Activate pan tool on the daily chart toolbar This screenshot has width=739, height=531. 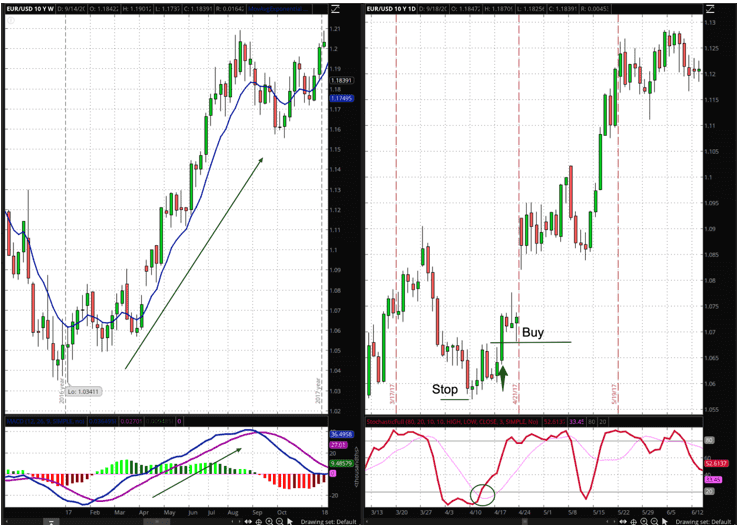[623, 522]
